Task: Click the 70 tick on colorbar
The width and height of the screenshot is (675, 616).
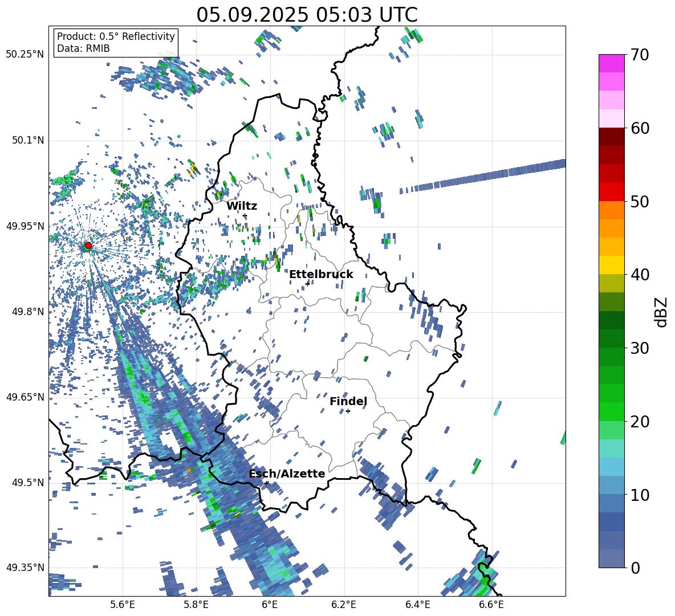Action: point(639,55)
